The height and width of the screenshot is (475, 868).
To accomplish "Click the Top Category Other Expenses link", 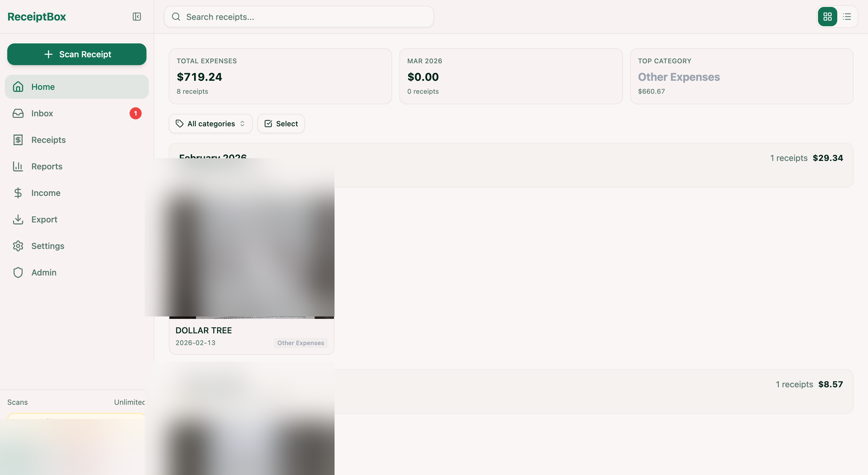I will pos(679,77).
